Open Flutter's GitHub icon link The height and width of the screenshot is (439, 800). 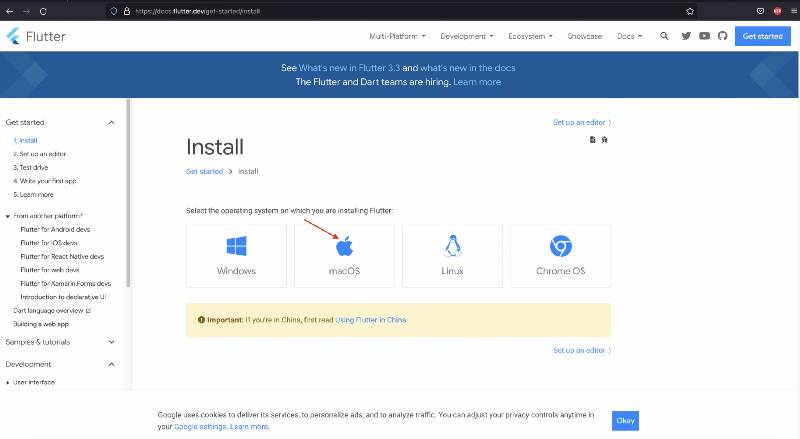click(722, 36)
